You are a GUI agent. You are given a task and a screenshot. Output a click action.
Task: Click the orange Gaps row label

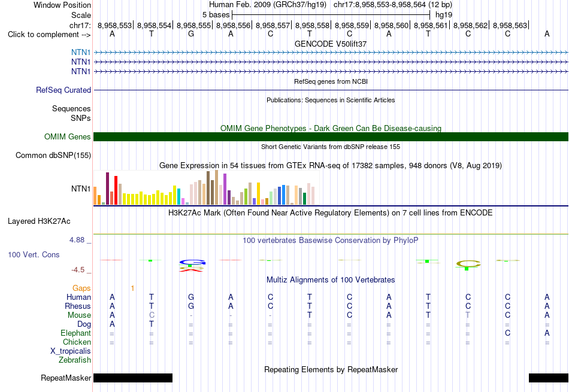tap(81, 288)
